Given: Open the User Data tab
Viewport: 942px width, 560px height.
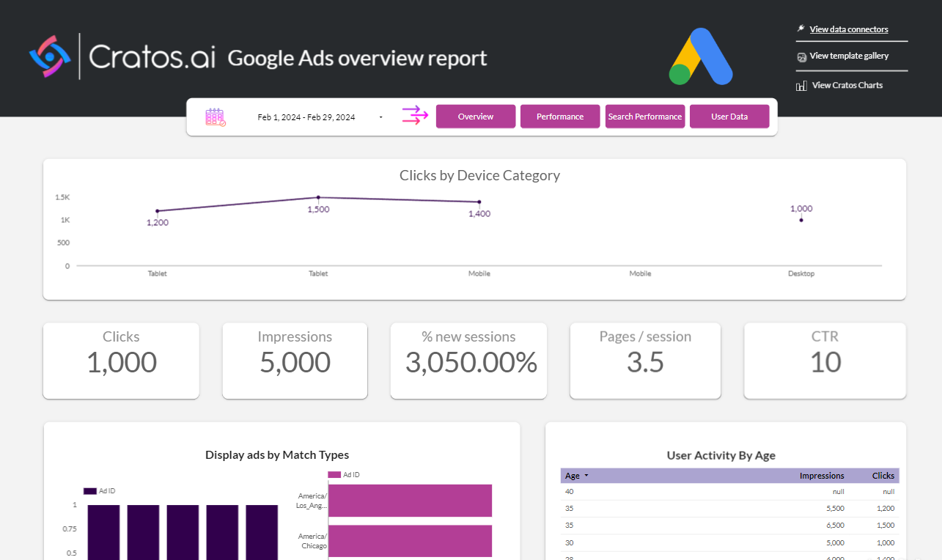Looking at the screenshot, I should (729, 117).
